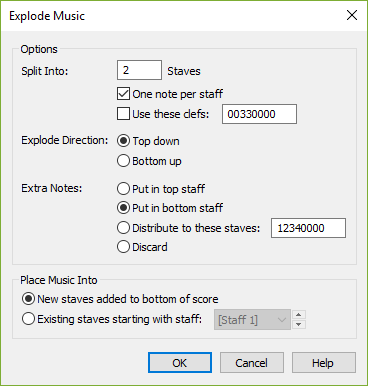Click the distribute staves field 12340000
The height and width of the screenshot is (386, 368).
[308, 228]
